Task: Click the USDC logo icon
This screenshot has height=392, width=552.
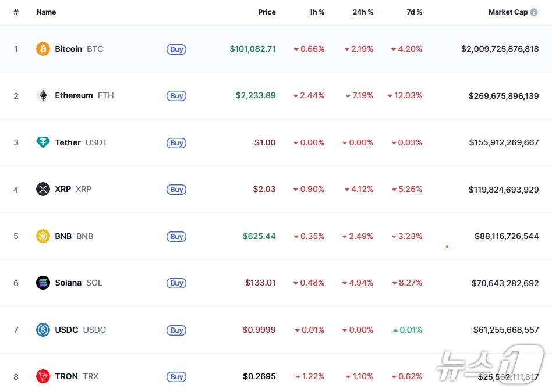Action: tap(43, 330)
